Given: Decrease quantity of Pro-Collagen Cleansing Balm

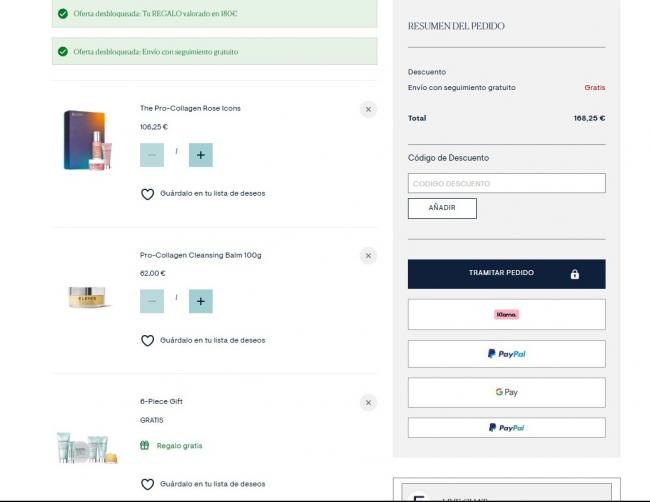Looking at the screenshot, I should click(x=152, y=301).
